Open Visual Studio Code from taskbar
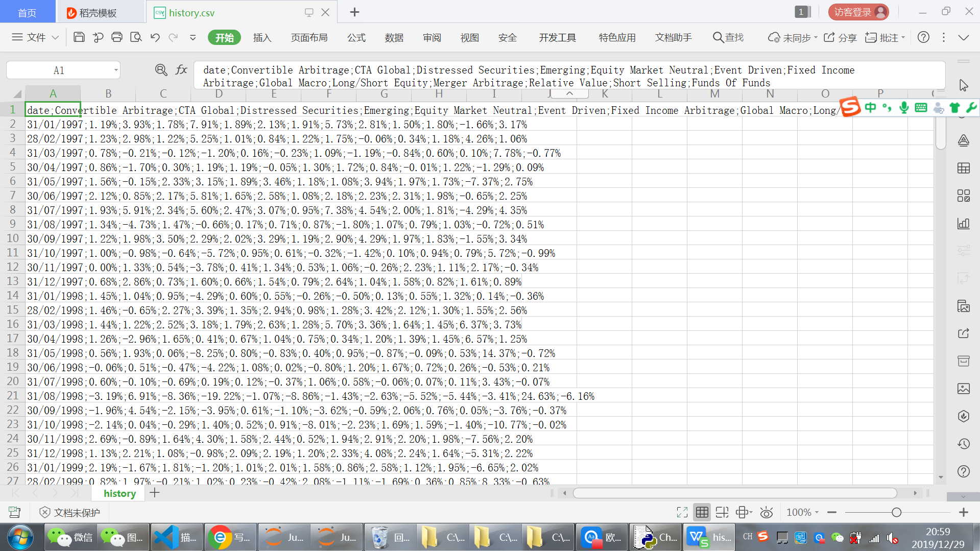The height and width of the screenshot is (551, 980). click(177, 537)
